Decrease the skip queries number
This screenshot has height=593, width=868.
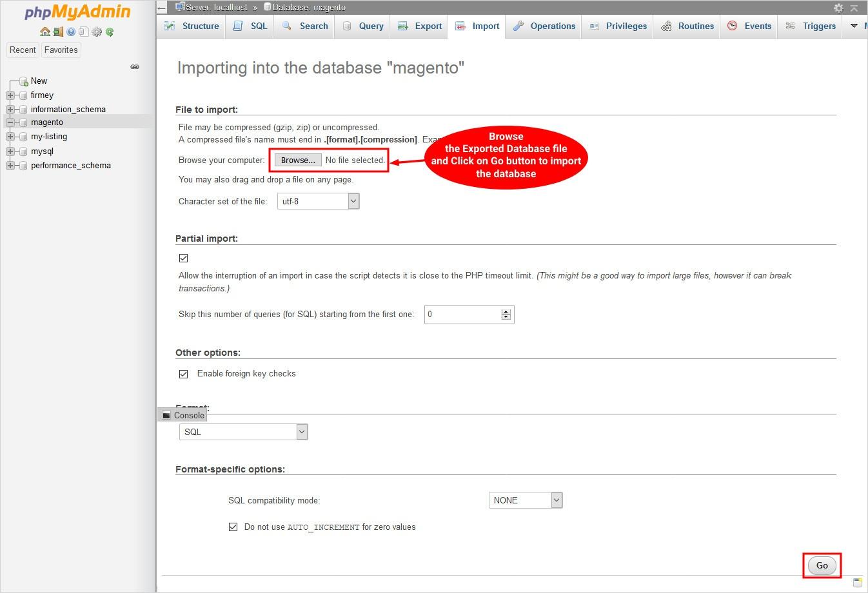coord(506,318)
